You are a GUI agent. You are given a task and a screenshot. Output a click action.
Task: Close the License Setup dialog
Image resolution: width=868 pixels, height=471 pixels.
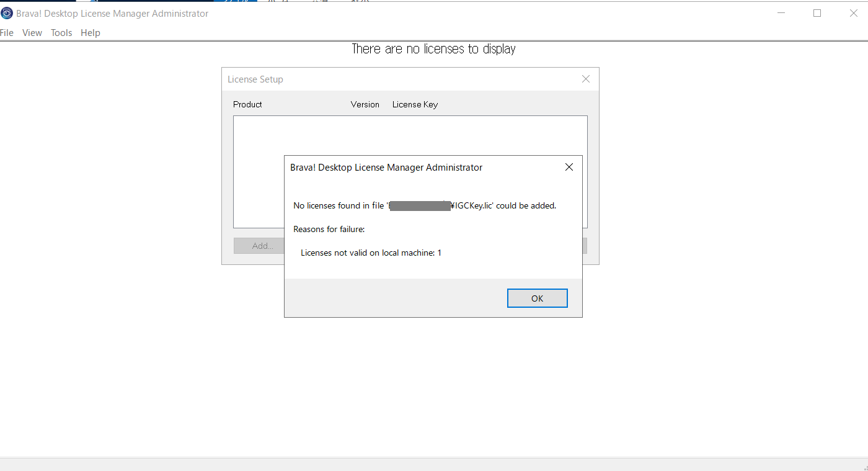[585, 79]
